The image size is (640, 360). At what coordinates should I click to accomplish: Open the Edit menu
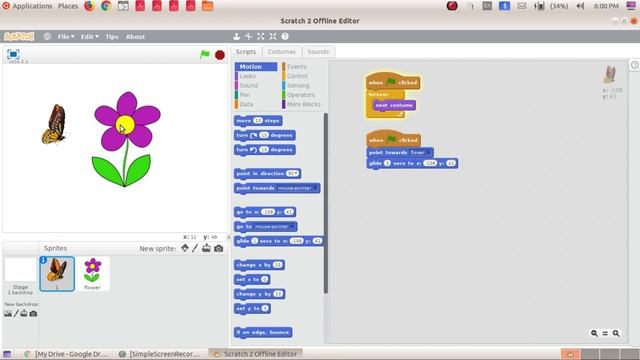tap(89, 36)
